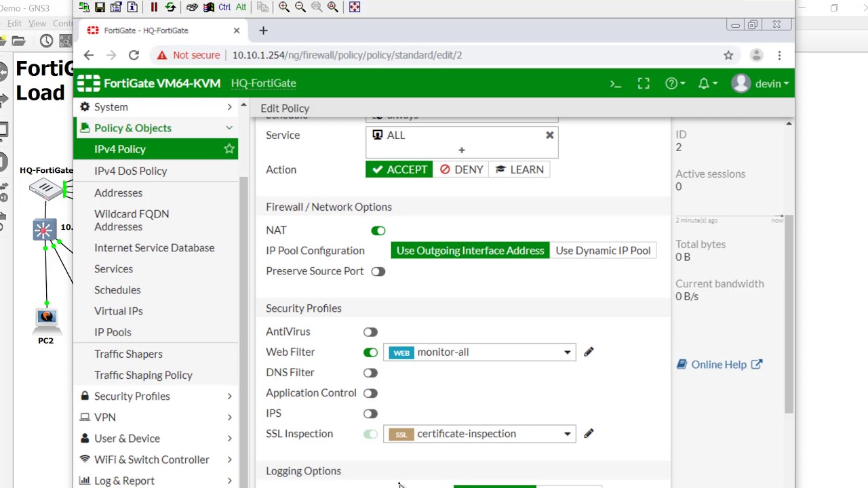Toggle the Preserve Source Port switch

pos(378,271)
